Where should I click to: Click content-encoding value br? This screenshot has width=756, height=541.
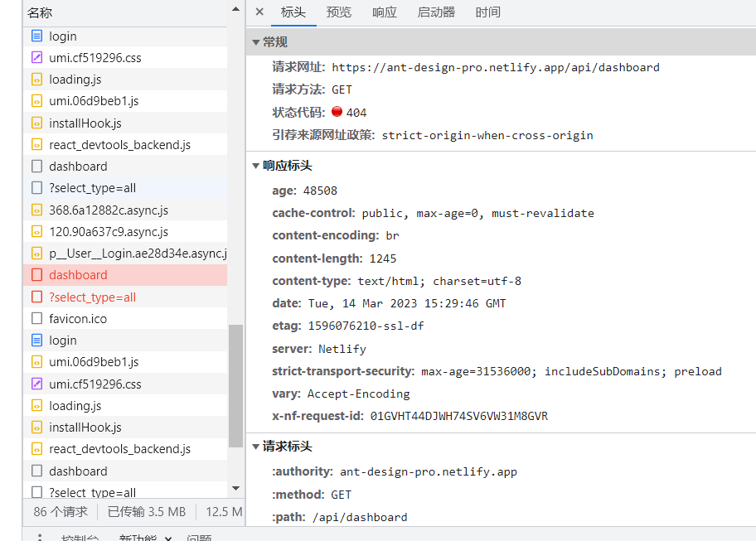coord(392,235)
